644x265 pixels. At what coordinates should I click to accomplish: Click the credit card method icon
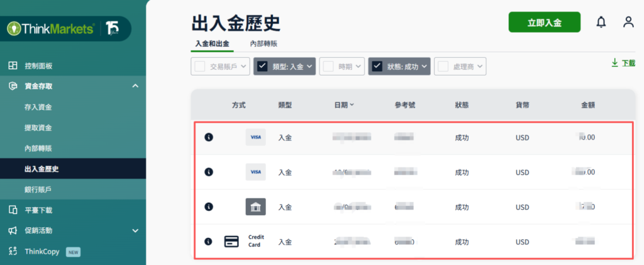click(231, 242)
